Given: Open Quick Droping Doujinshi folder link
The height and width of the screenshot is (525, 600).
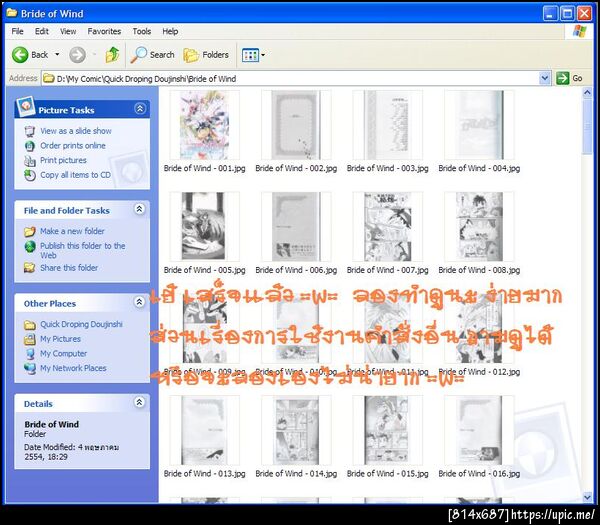Looking at the screenshot, I should tap(82, 324).
